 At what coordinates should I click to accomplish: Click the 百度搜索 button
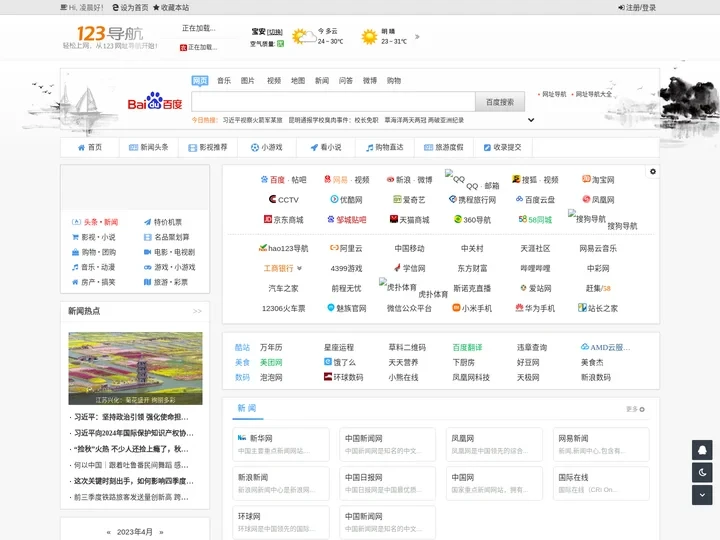(500, 102)
